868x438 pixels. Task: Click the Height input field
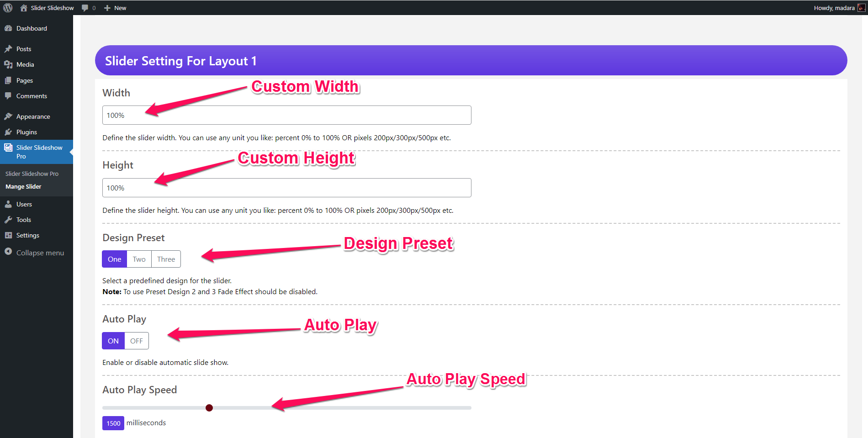point(287,188)
